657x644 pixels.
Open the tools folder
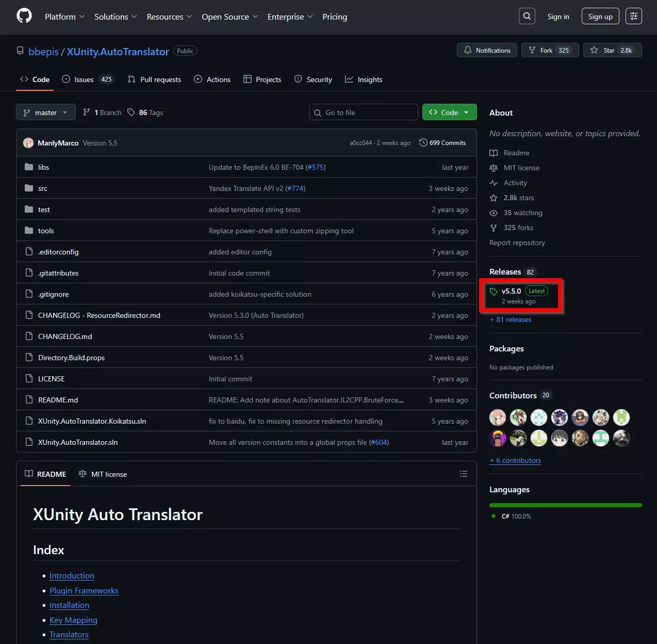[x=46, y=231]
